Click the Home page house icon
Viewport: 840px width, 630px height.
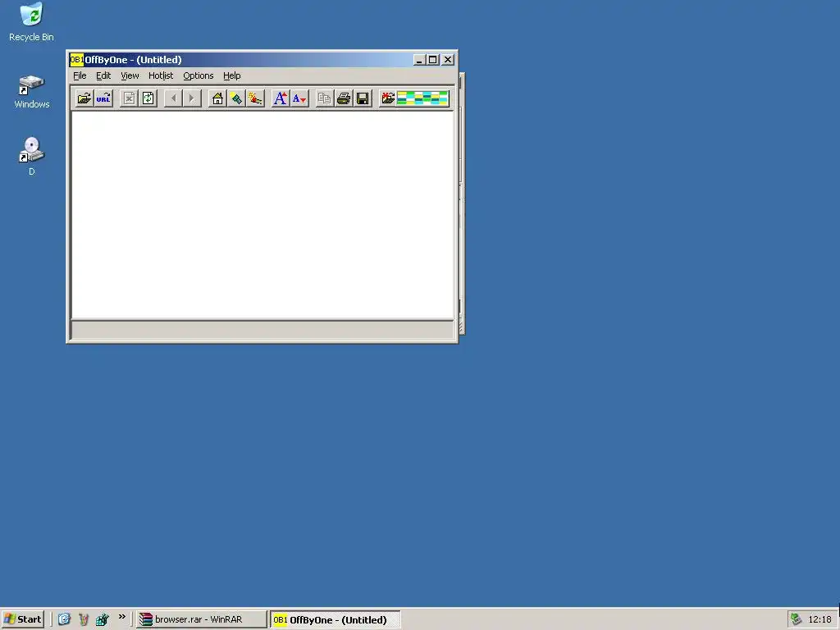click(x=217, y=98)
